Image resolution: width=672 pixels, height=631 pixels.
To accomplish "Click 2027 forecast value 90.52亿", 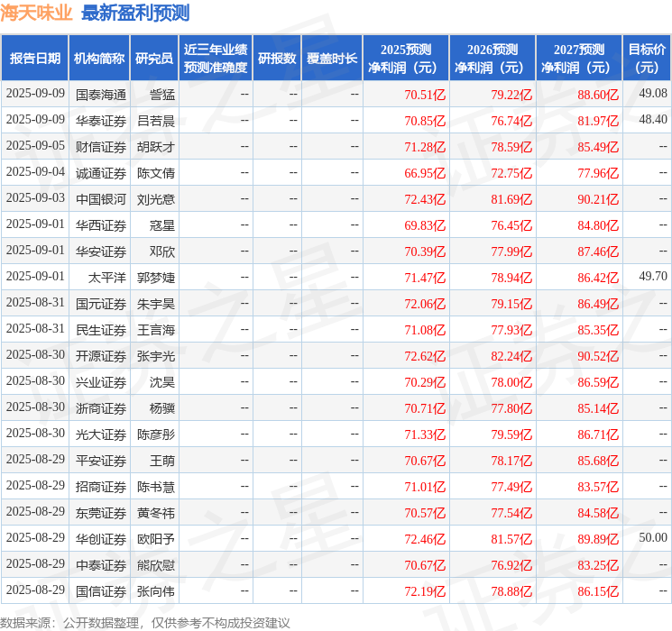I will (x=598, y=356).
